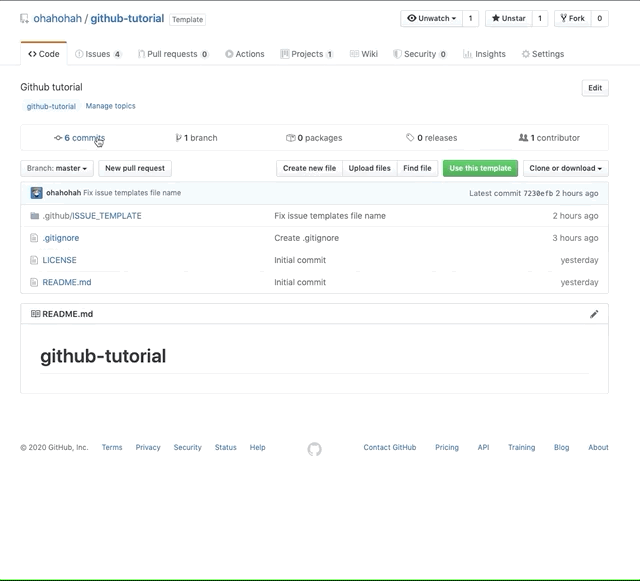The width and height of the screenshot is (640, 581).
Task: Expand the Clone or download menu
Action: (565, 168)
